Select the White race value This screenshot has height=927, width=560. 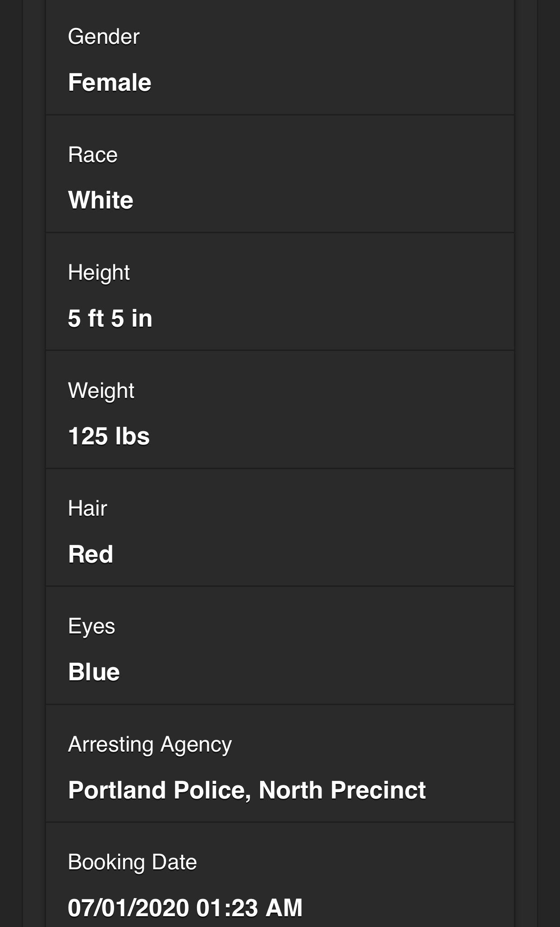tap(101, 200)
